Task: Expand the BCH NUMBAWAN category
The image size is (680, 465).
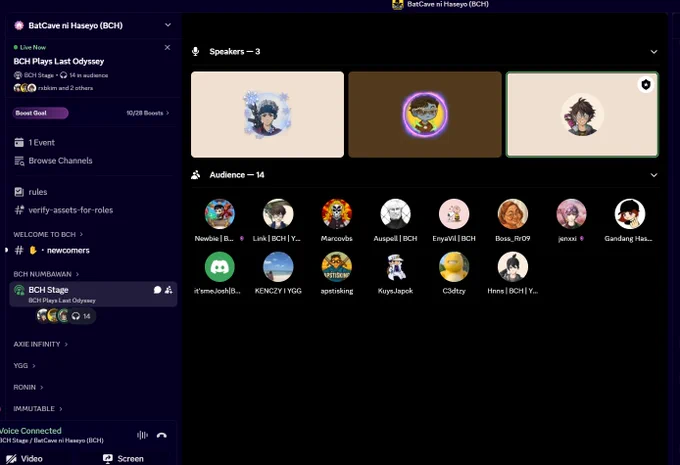Action: (x=46, y=274)
